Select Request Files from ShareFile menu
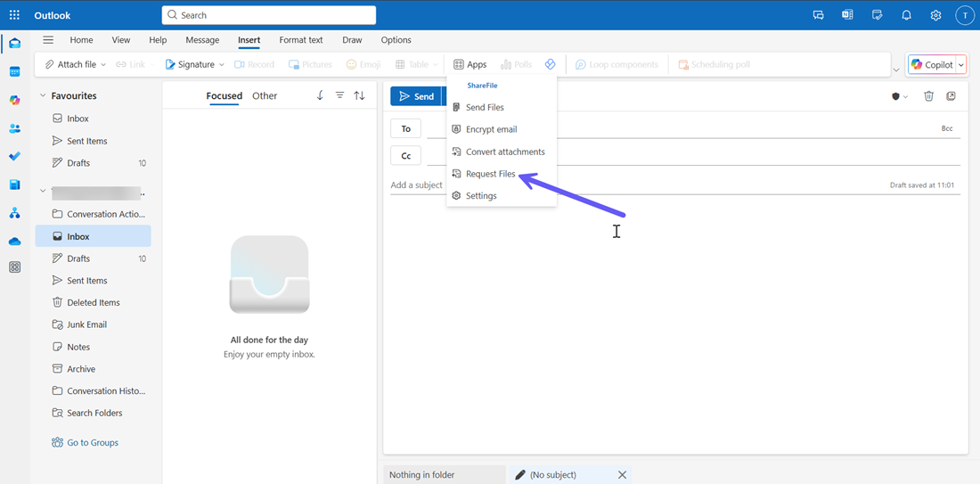Viewport: 980px width, 484px height. coord(490,174)
